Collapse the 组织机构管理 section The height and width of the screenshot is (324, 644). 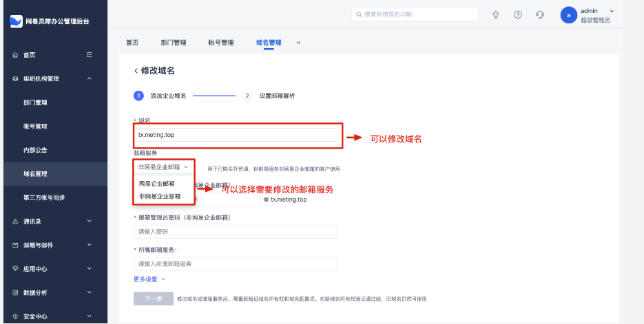[x=90, y=78]
